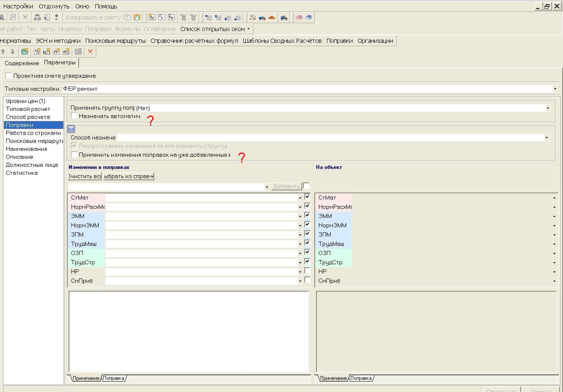Click the blue books icon
This screenshot has width=563, height=392.
[x=309, y=17]
